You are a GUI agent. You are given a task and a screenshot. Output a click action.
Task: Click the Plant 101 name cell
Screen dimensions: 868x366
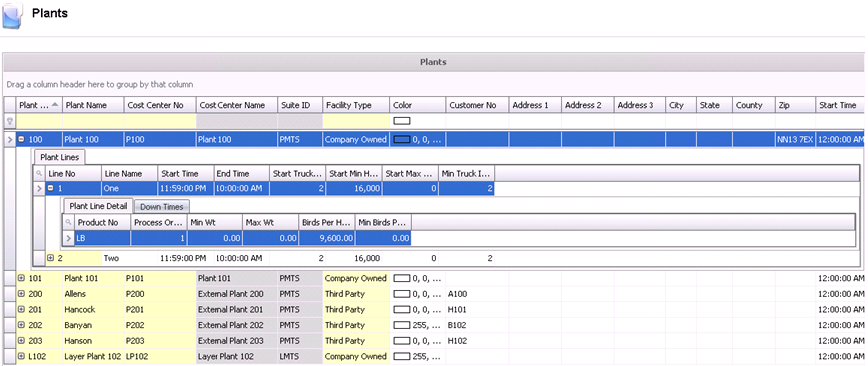point(93,278)
